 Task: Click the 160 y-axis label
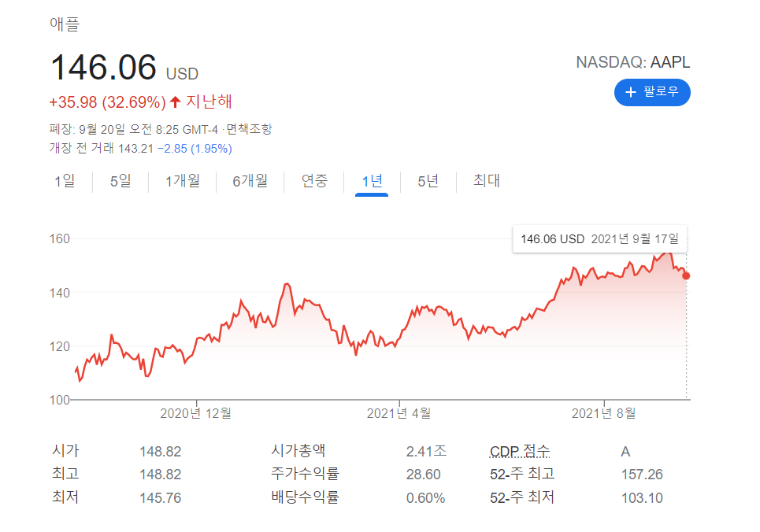[x=60, y=239]
